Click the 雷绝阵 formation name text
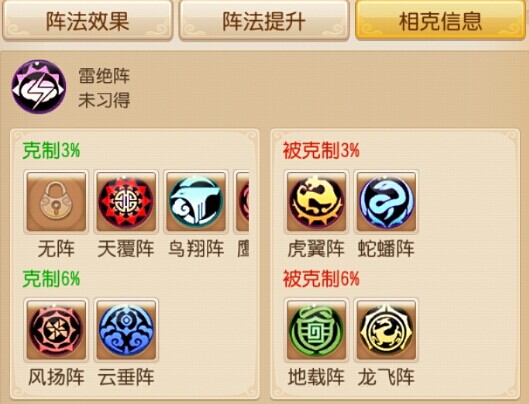The height and width of the screenshot is (404, 529). point(104,75)
